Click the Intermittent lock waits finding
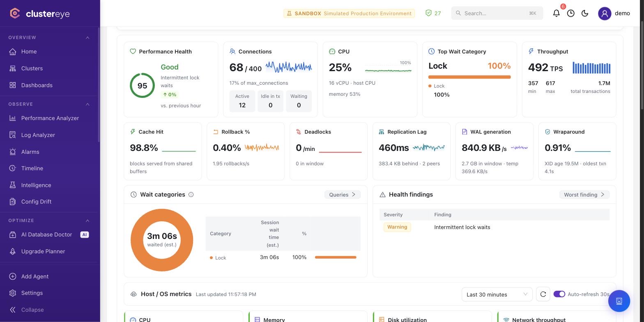644x322 pixels. tap(462, 227)
